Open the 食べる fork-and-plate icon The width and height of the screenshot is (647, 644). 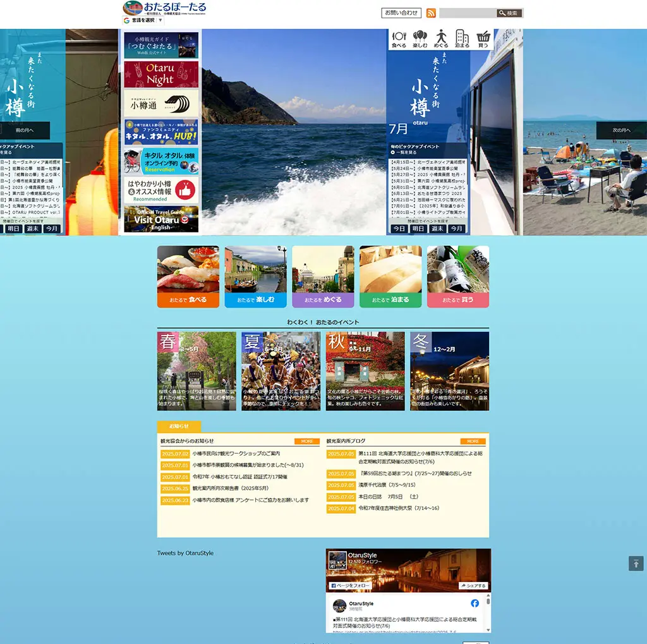point(399,39)
